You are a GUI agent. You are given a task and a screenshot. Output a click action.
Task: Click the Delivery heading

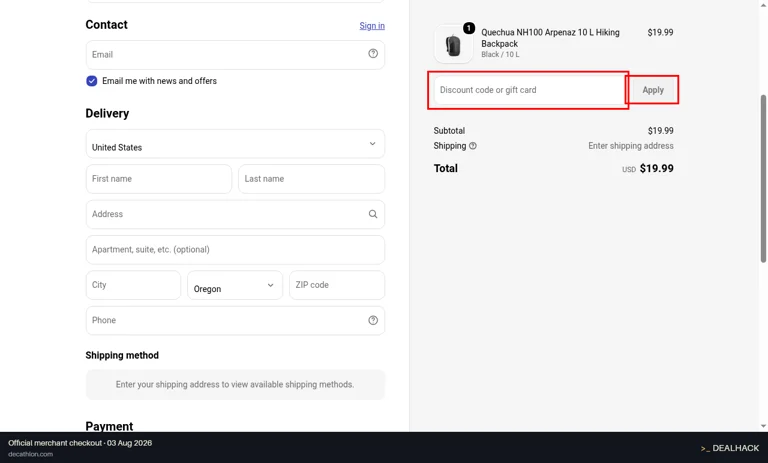click(107, 114)
